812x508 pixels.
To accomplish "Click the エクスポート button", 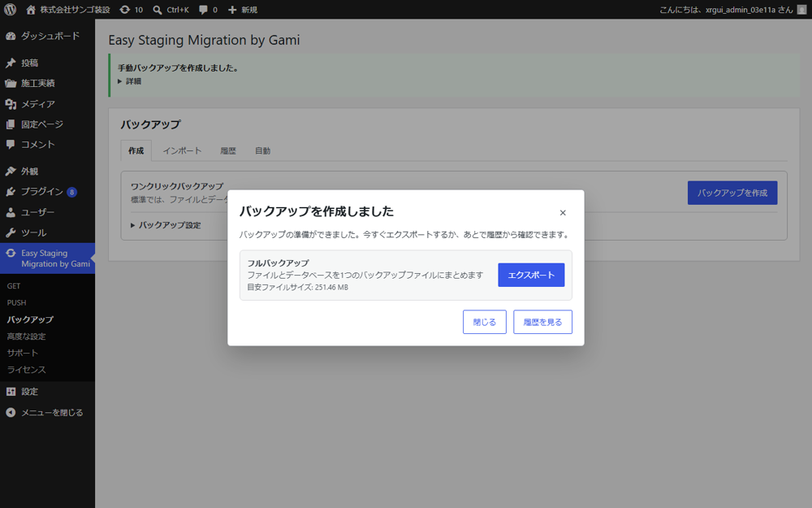I will [531, 275].
